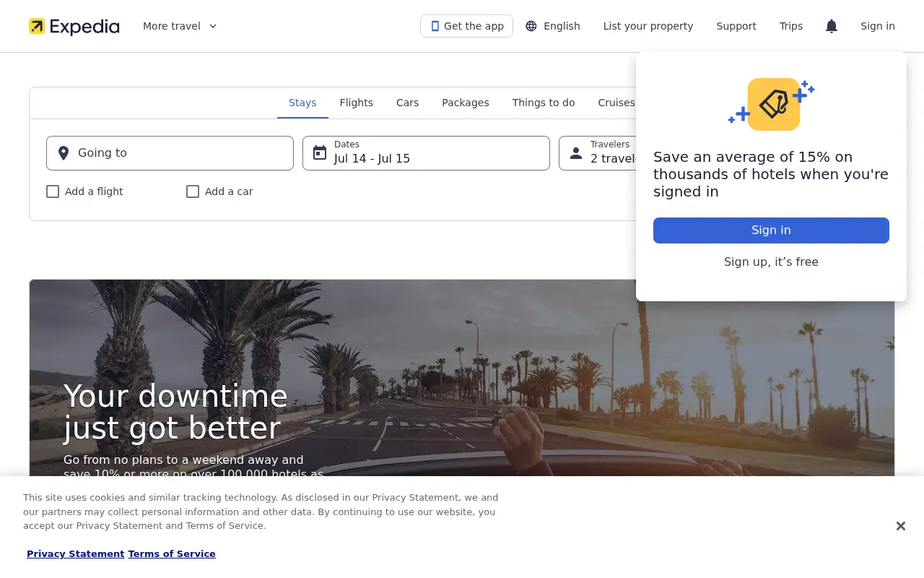Open the Terms of Service link
The image size is (924, 578).
coord(172,554)
